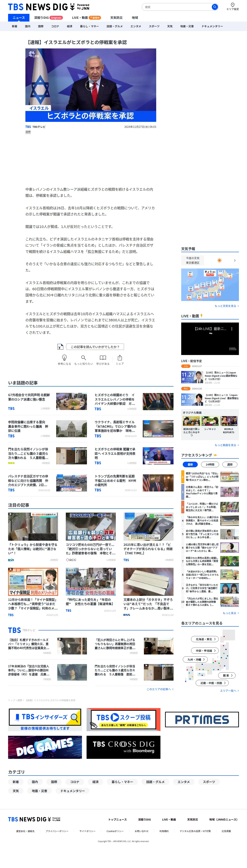
Task: Open ドキュメンタリー in the category bar
Action: coord(212,26)
